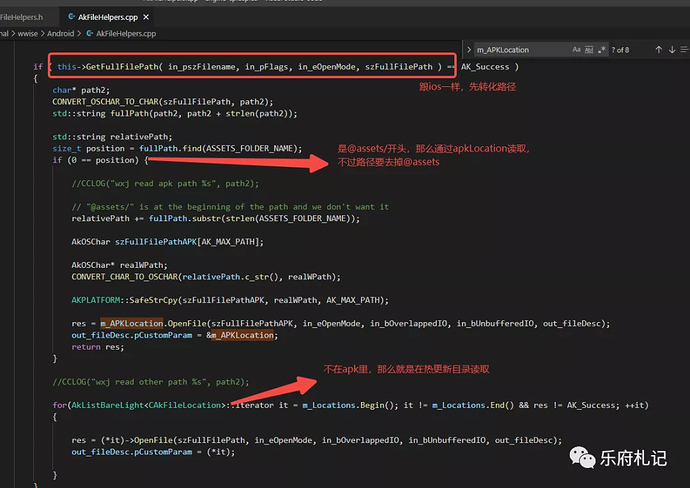
Task: Click the "std::string relativePath;" line
Action: pos(112,136)
